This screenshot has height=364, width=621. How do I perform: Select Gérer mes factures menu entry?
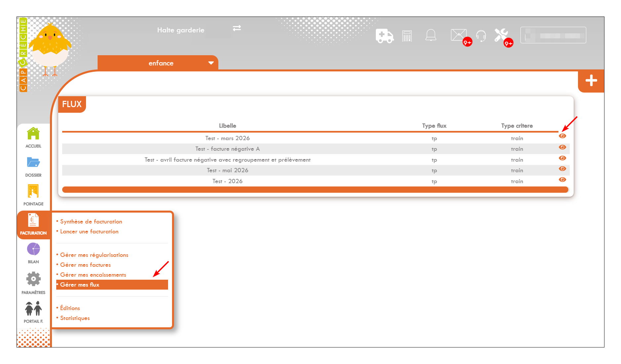[x=85, y=265]
